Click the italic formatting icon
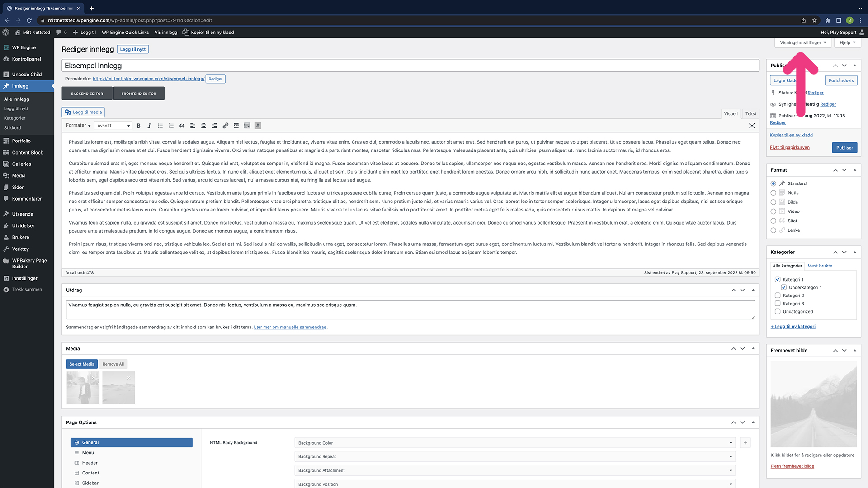The image size is (868, 488). coord(149,126)
